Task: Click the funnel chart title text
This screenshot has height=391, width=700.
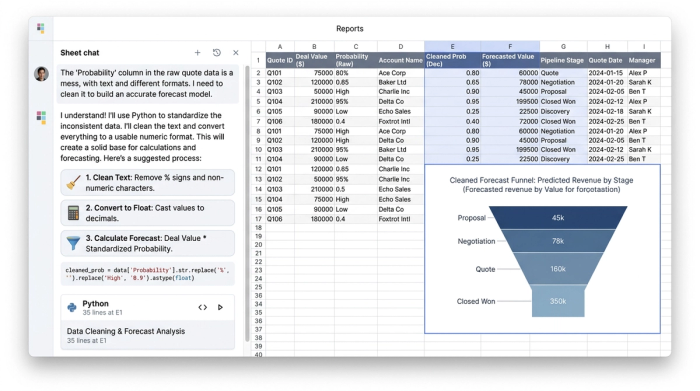Action: pos(541,185)
